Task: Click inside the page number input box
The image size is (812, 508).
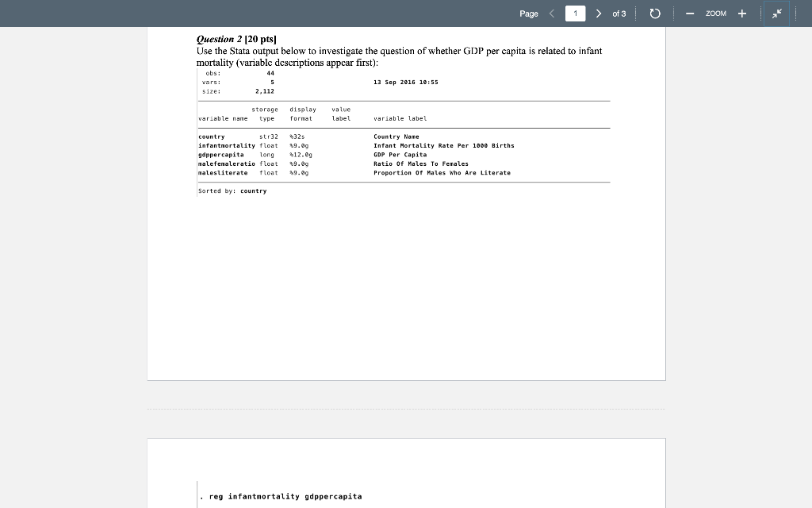Action: [x=575, y=13]
